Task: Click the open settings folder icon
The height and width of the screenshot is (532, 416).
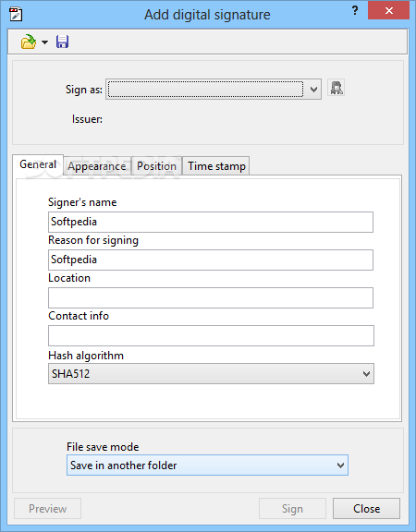Action: pyautogui.click(x=29, y=42)
